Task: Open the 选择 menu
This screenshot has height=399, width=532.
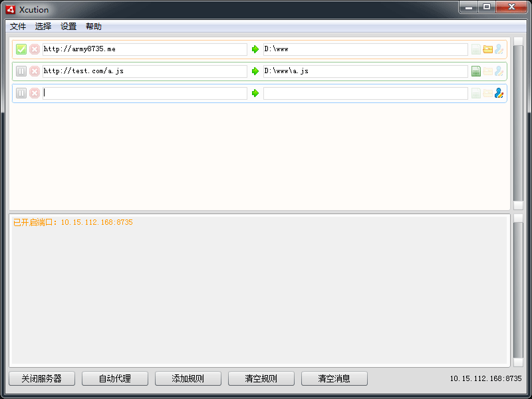Action: [x=43, y=27]
